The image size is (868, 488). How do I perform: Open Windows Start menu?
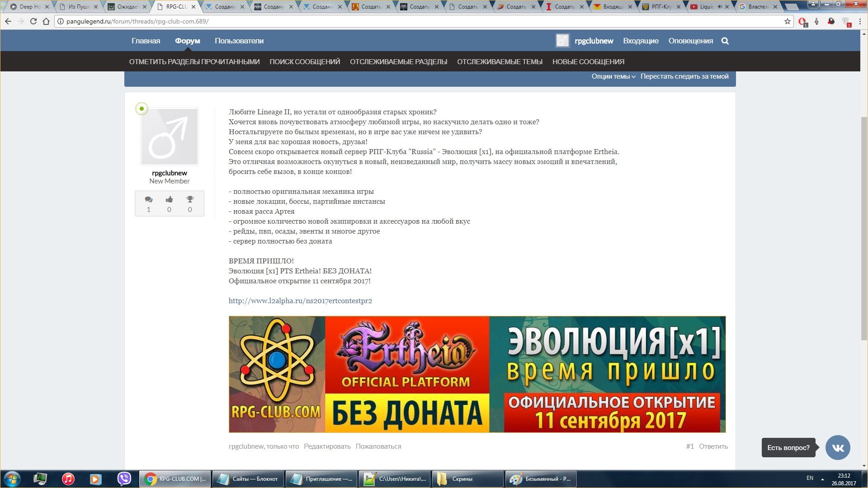[11, 479]
